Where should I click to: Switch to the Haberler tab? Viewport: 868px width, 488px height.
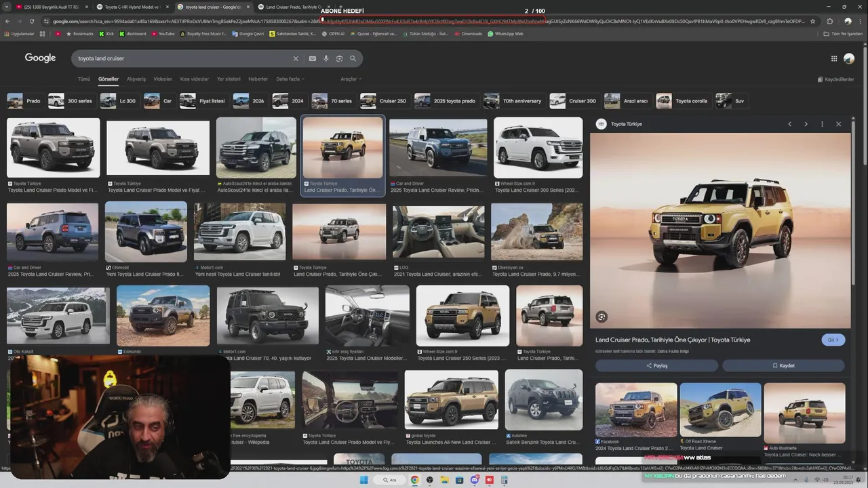(x=258, y=79)
